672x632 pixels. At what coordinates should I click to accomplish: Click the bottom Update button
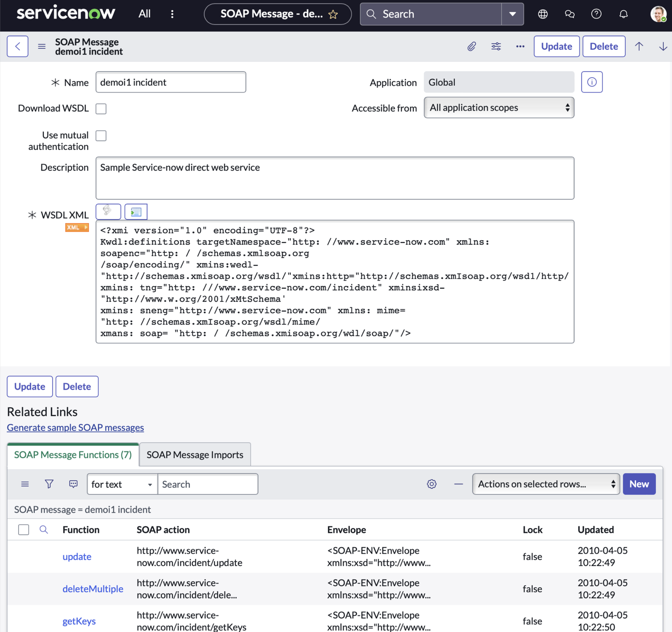click(x=30, y=386)
